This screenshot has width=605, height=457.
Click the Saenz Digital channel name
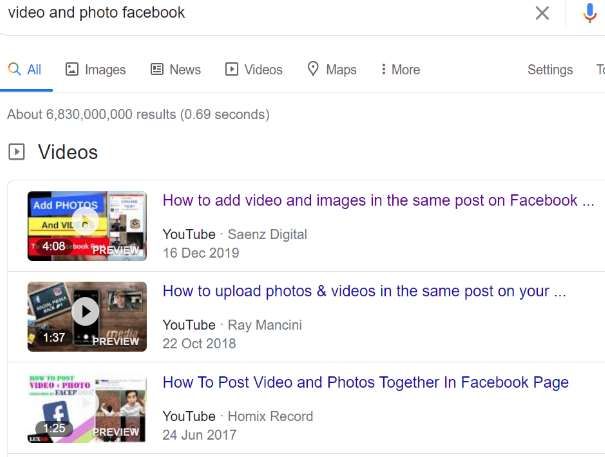[x=267, y=234]
